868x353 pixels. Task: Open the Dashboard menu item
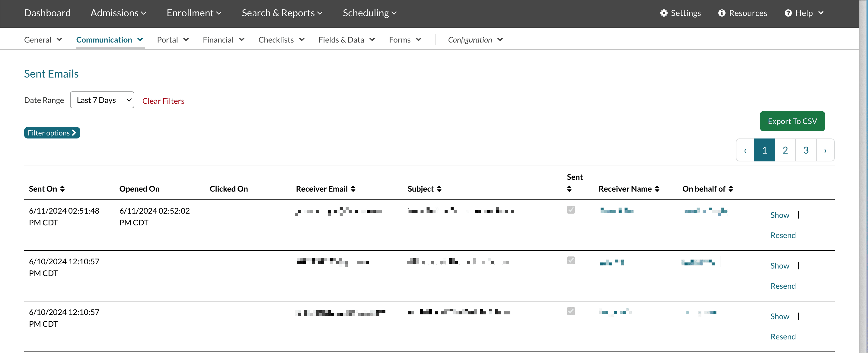click(47, 13)
